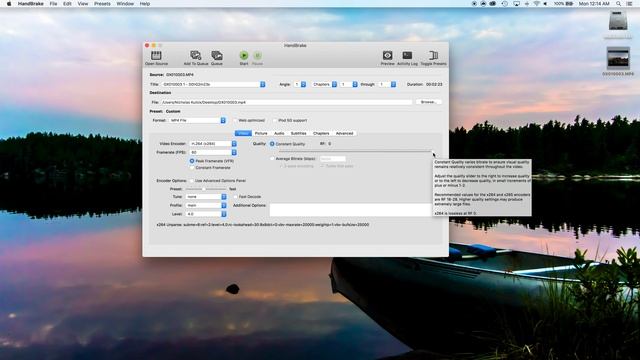The image size is (640, 360).
Task: Open the Profile dropdown
Action: pos(206,205)
